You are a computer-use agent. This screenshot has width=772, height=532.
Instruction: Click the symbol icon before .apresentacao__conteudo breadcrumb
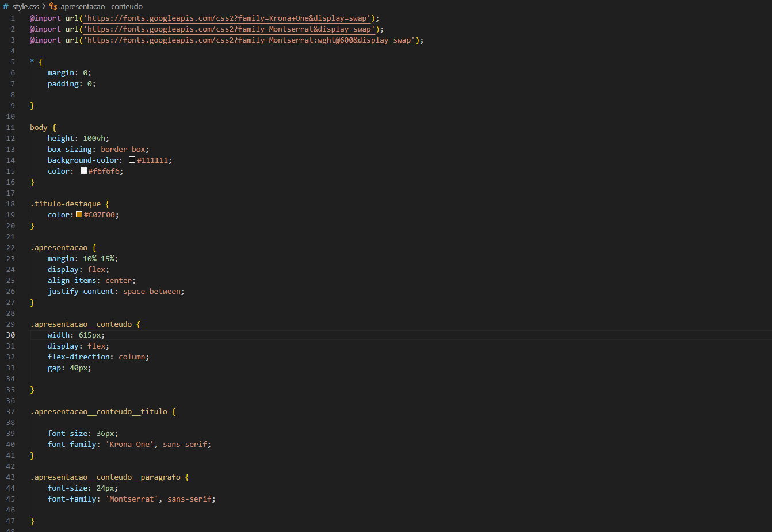(53, 7)
